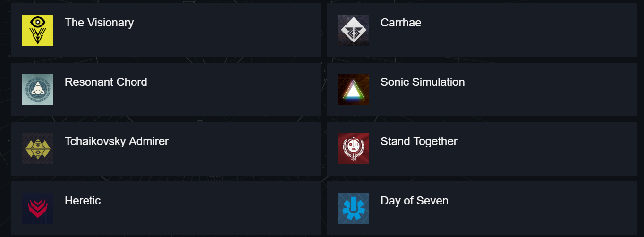Screen dimensions: 644x237
Task: Open The Visionary title text
Action: pyautogui.click(x=99, y=23)
